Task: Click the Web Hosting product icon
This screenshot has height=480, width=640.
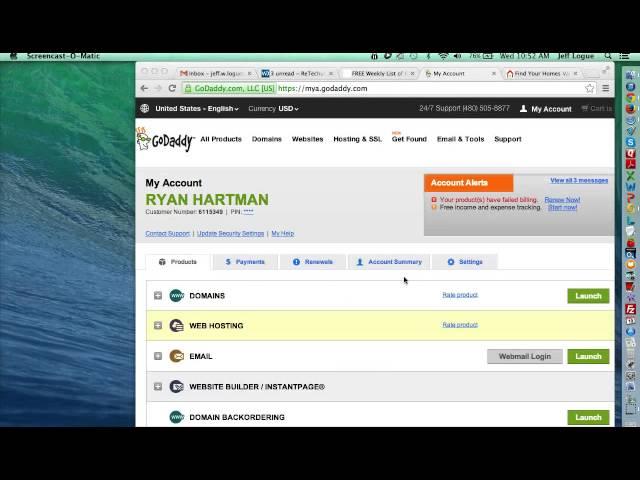Action: (176, 325)
